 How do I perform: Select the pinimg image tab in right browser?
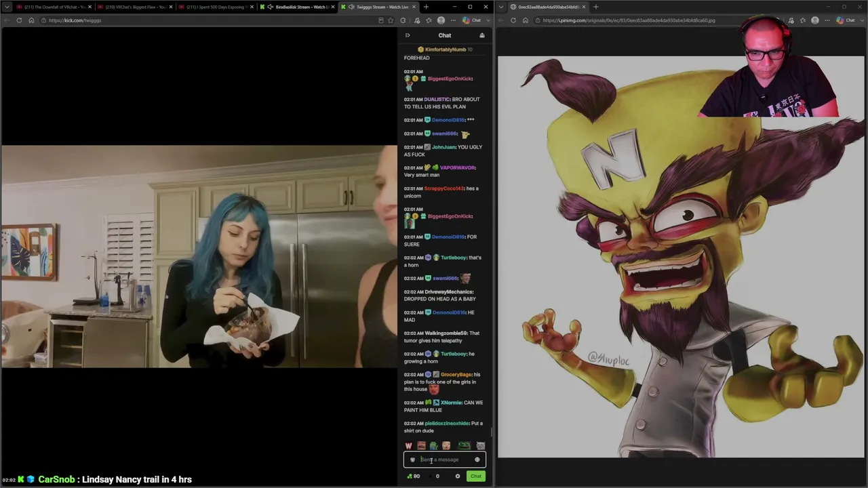pyautogui.click(x=549, y=7)
